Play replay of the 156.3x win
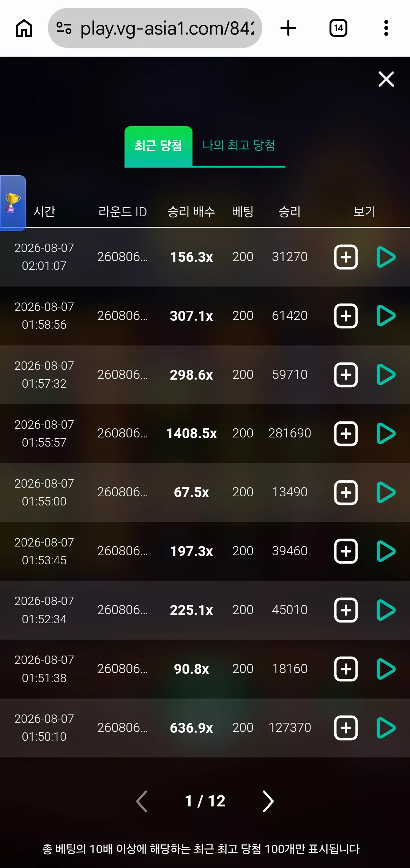This screenshot has height=868, width=410. coord(386,257)
